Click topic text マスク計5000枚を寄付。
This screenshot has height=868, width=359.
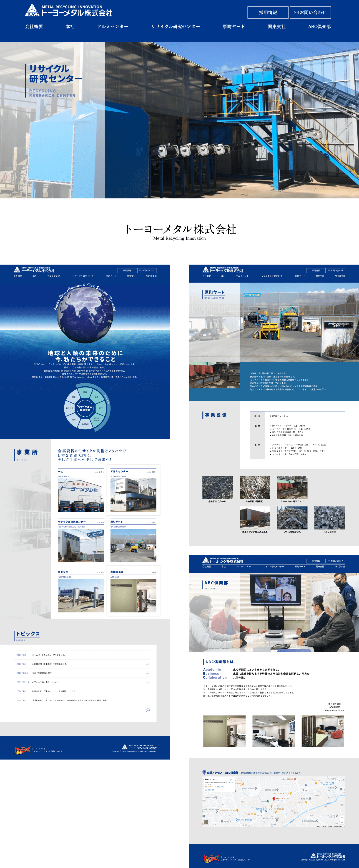[x=43, y=673]
